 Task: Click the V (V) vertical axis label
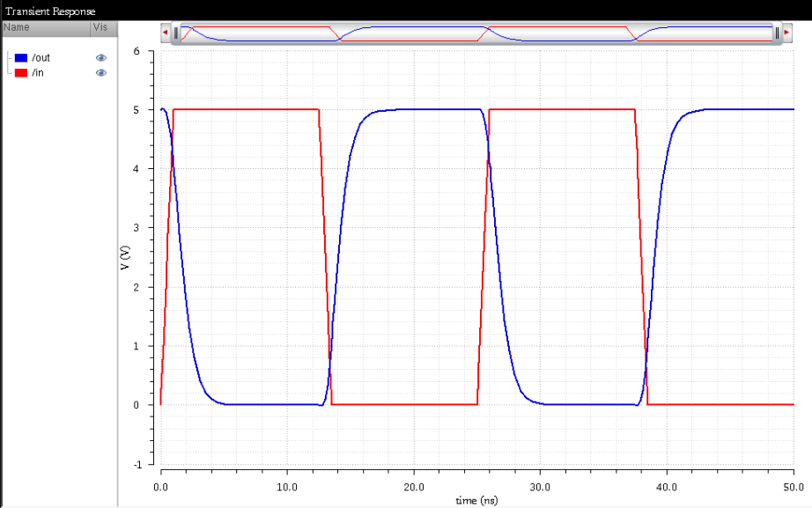pos(125,257)
